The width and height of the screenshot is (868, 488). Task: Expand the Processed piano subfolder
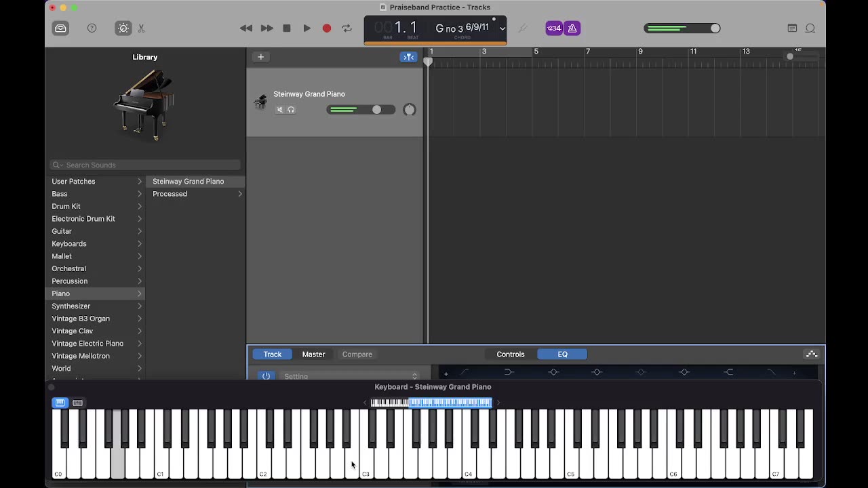point(197,194)
